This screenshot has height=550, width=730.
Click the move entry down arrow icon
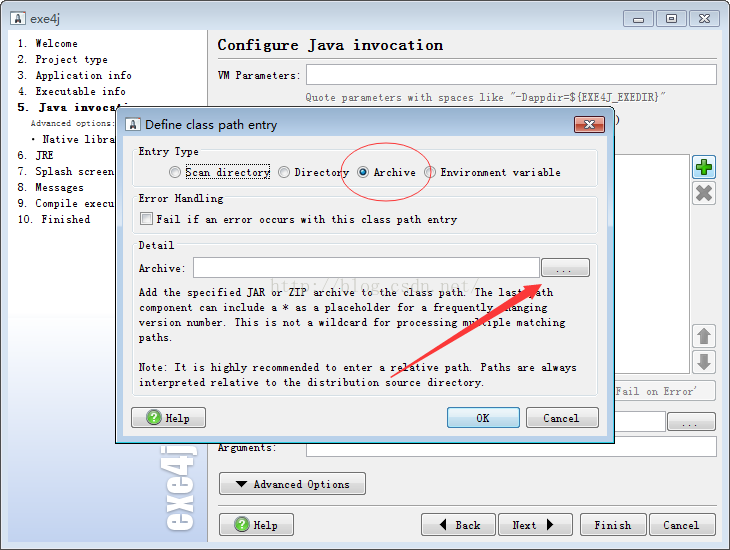coord(703,362)
